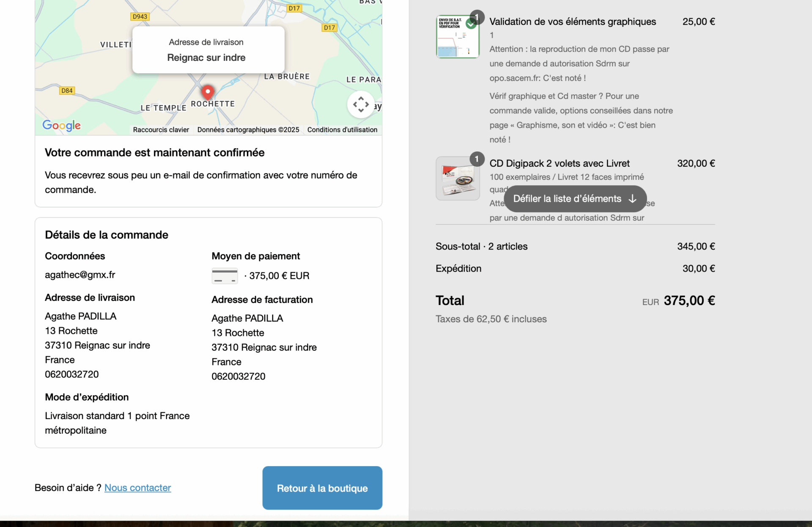Click the D17 road badge near top
The image size is (812, 527).
pyautogui.click(x=294, y=8)
